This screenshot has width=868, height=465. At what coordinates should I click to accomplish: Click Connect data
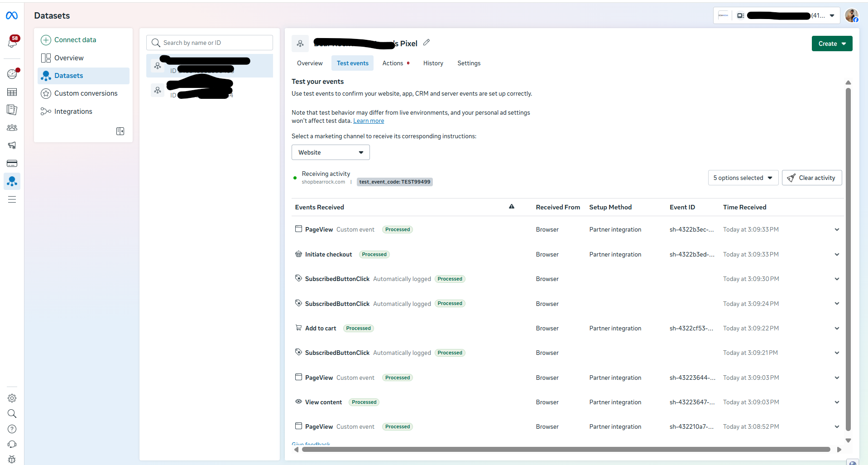pos(84,40)
